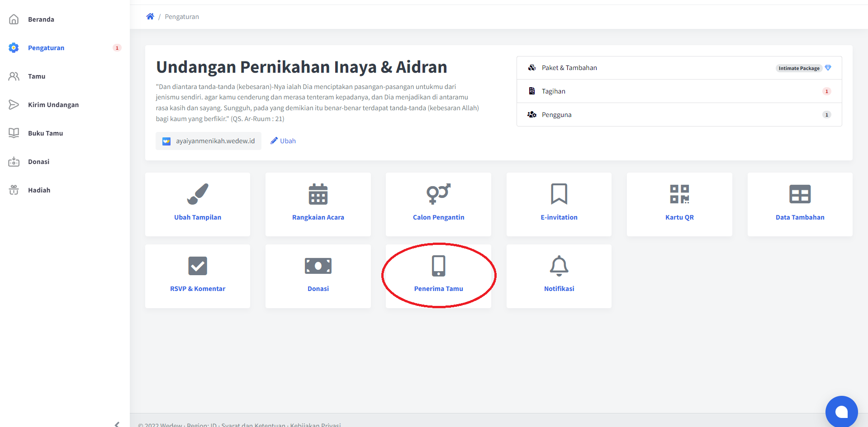Click the E-invitation bookmark icon
Image resolution: width=868 pixels, height=427 pixels.
click(x=559, y=194)
